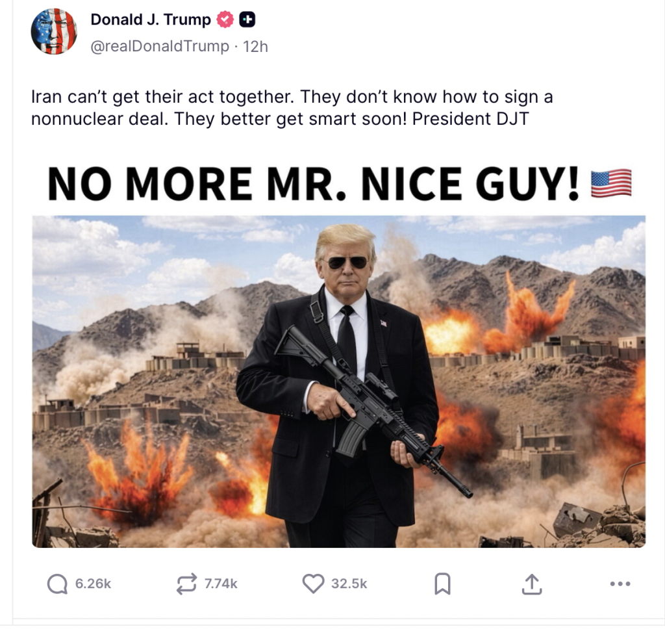Click the red verified checkmark badge
665x644 pixels.
tap(225, 19)
